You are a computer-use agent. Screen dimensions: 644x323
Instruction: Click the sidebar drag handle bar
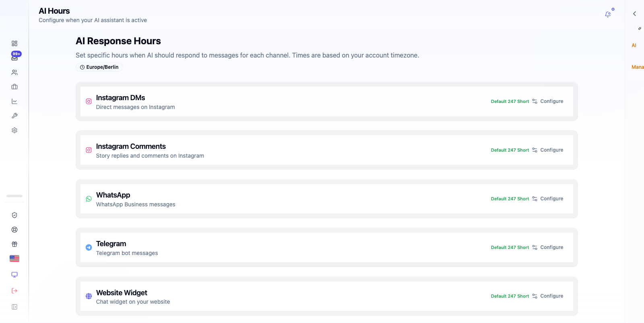[14, 196]
